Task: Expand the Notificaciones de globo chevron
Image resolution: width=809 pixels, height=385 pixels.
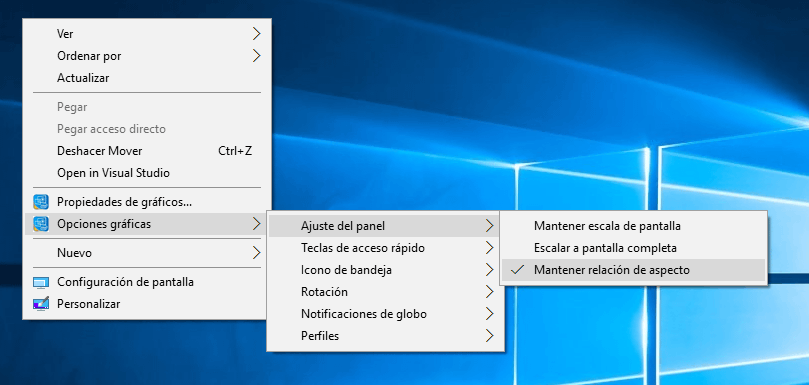Action: click(489, 313)
